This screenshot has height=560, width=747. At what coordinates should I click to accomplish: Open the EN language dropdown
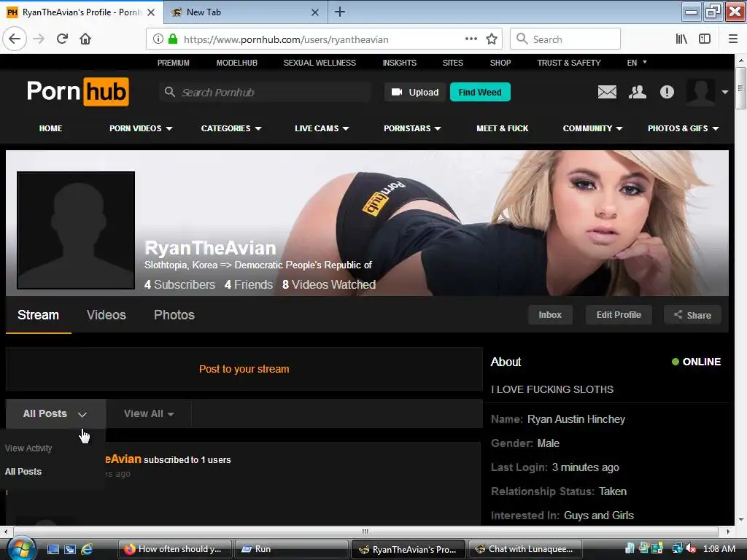point(636,63)
